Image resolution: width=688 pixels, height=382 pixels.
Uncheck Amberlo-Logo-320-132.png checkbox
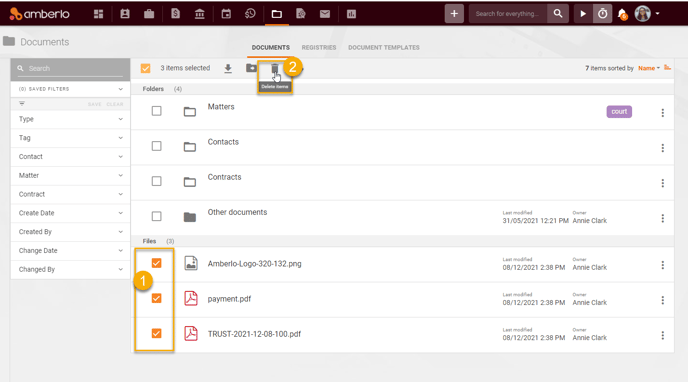[x=156, y=263]
